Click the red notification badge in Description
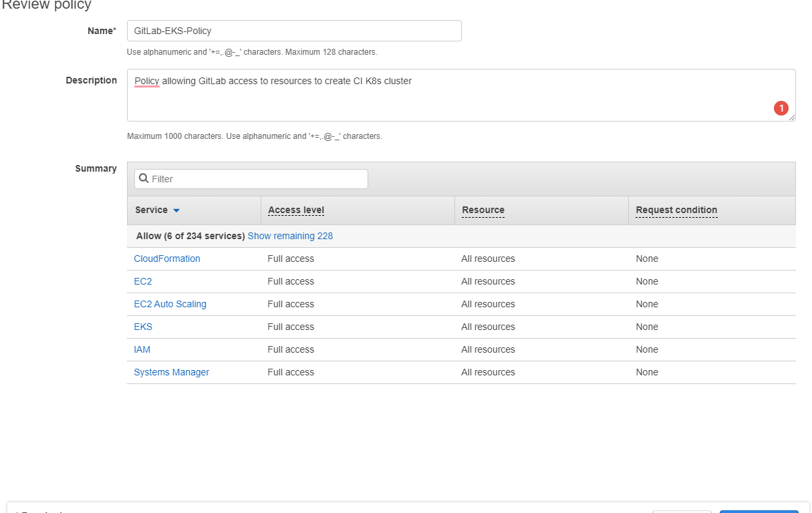This screenshot has width=812, height=513. [781, 108]
